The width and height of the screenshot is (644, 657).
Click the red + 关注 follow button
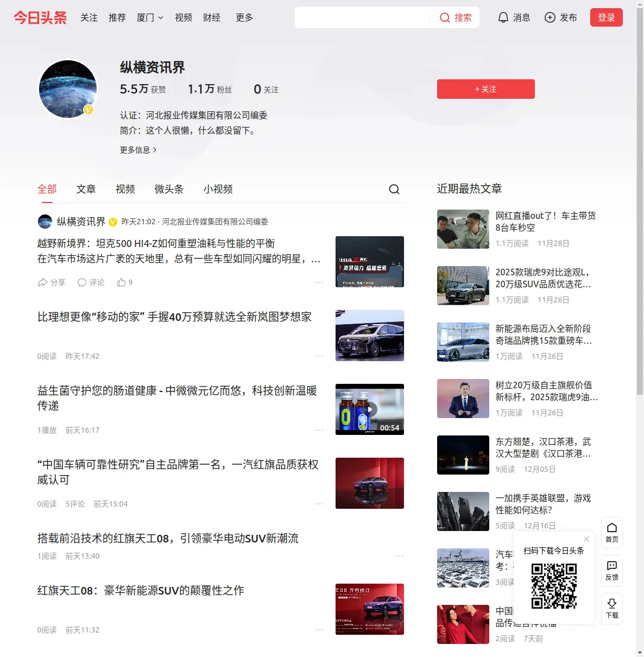tap(486, 89)
